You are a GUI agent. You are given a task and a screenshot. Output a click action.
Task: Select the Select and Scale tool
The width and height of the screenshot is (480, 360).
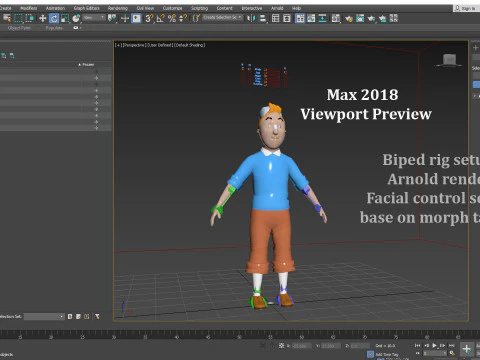65,18
